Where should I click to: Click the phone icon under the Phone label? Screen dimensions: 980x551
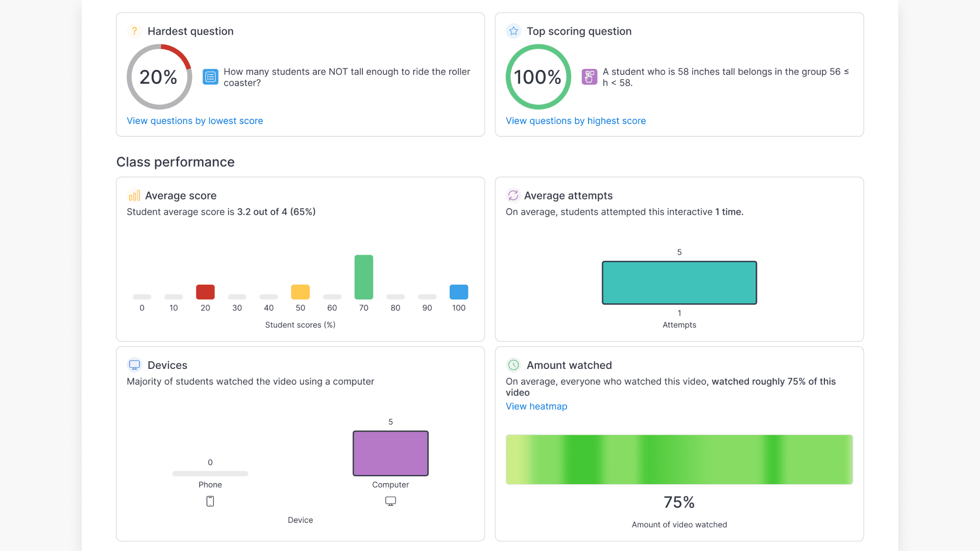pyautogui.click(x=210, y=501)
